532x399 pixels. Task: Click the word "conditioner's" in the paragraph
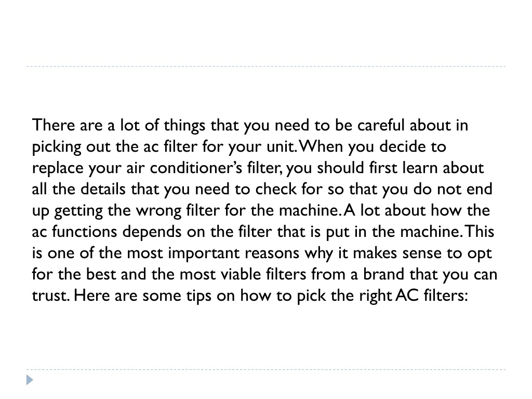click(196, 168)
